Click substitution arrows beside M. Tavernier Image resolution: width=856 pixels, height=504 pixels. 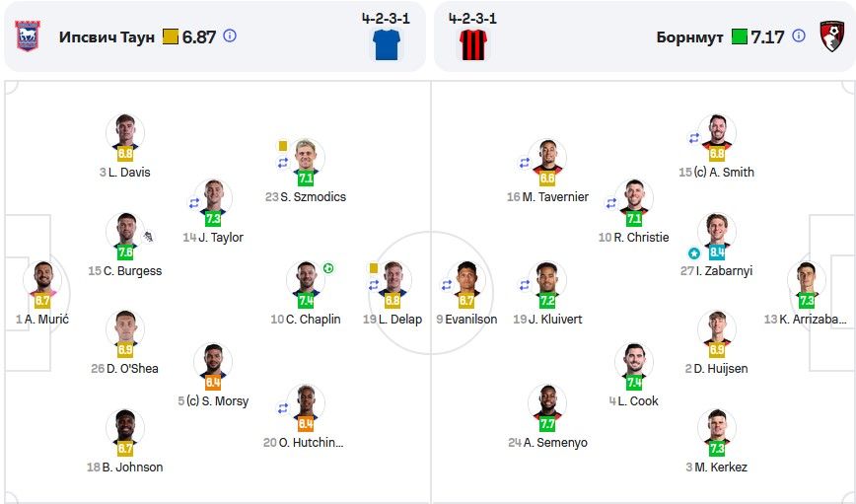(x=525, y=163)
